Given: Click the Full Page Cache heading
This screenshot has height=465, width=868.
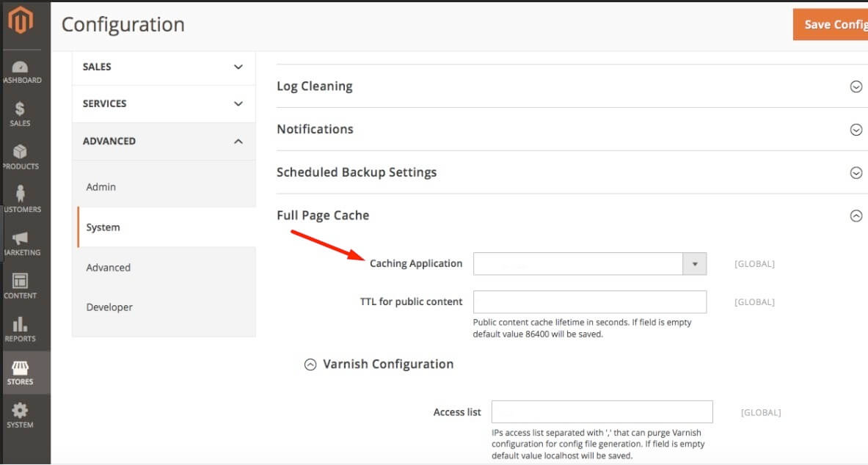Looking at the screenshot, I should (323, 216).
